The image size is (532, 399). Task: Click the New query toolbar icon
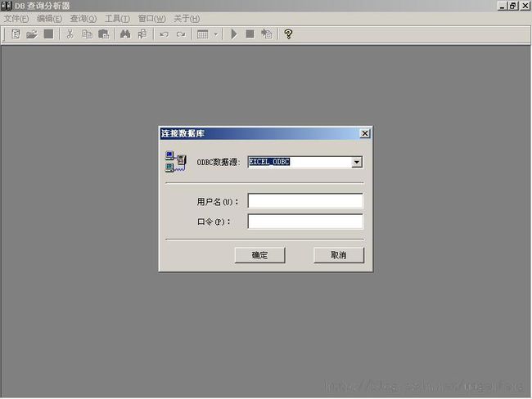point(16,34)
